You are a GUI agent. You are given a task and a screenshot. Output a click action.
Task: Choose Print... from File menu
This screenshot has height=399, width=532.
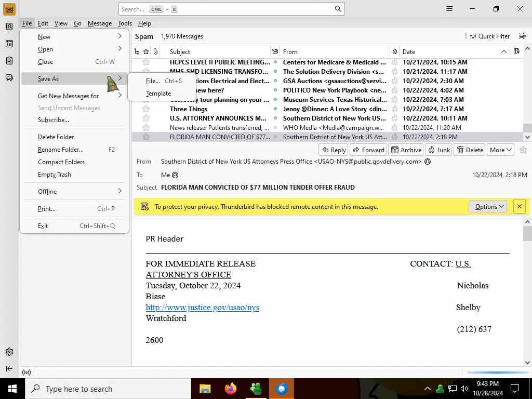click(74, 209)
